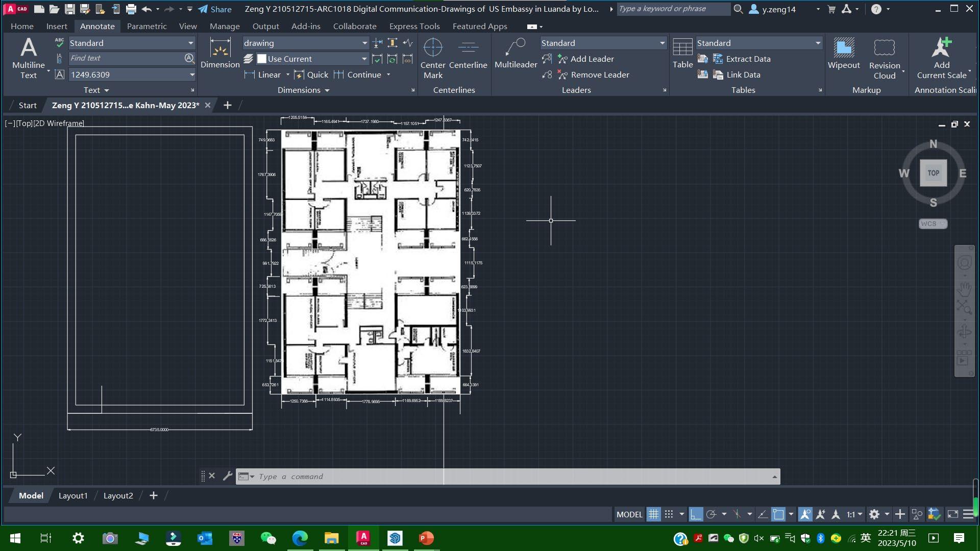This screenshot has width=980, height=551.
Task: Open the 1:1 annotation scale dropdown
Action: (854, 514)
